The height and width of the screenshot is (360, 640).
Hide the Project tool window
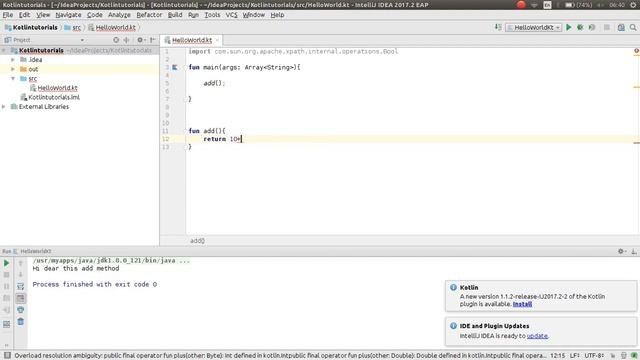(153, 40)
